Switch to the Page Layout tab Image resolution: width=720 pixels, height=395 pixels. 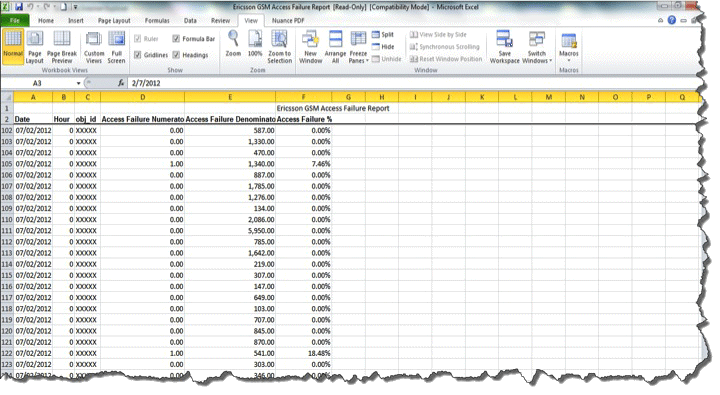pyautogui.click(x=114, y=20)
